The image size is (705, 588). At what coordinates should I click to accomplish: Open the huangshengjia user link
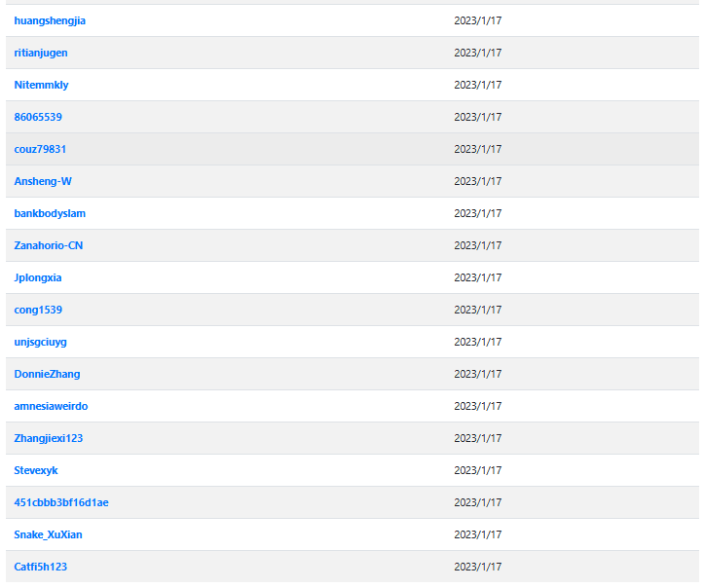click(50, 21)
